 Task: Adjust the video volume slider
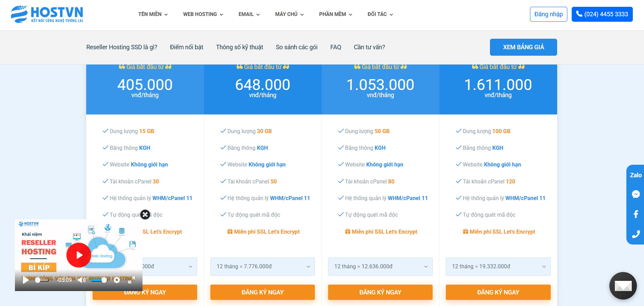pos(99,280)
